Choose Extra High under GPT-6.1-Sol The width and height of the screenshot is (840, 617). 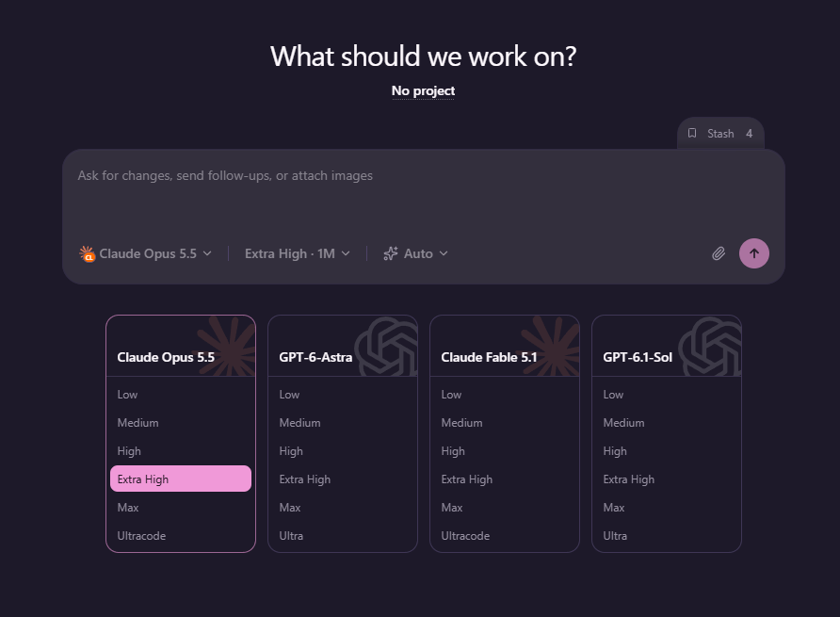tap(667, 479)
